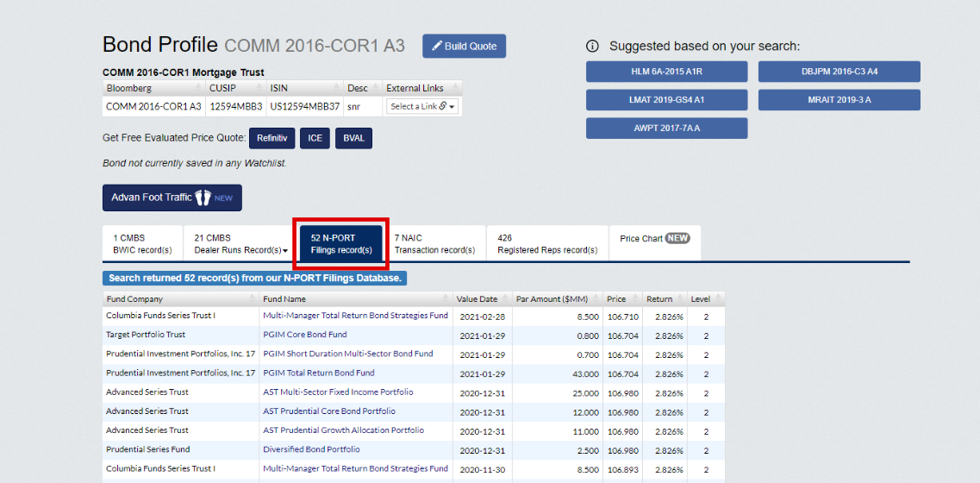Switch to 1 CMBS BWIC records tab
980x483 pixels.
coord(142,244)
